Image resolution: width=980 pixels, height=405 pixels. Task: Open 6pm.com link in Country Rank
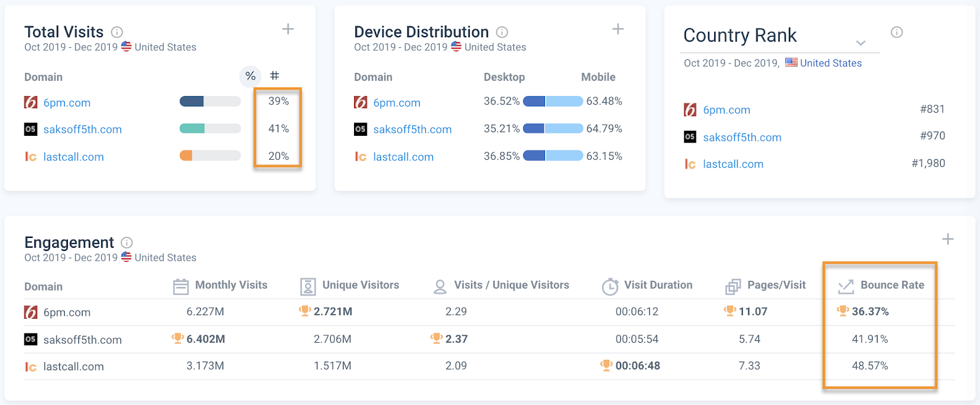coord(726,110)
